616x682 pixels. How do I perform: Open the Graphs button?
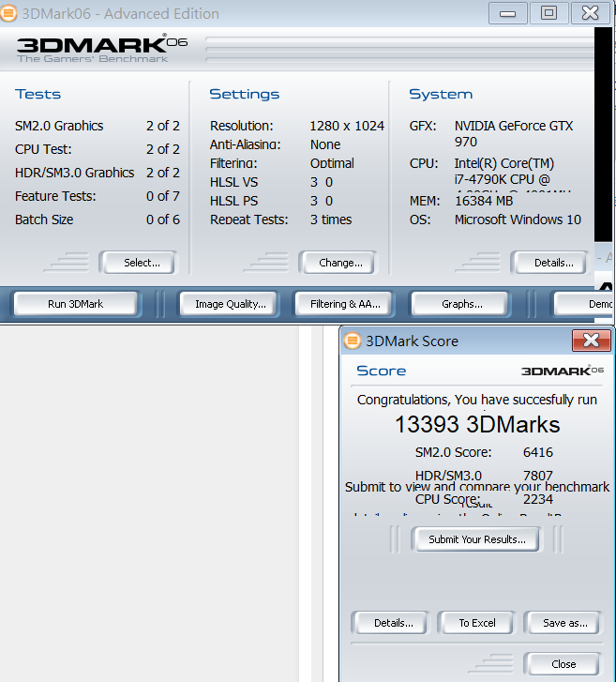point(461,304)
